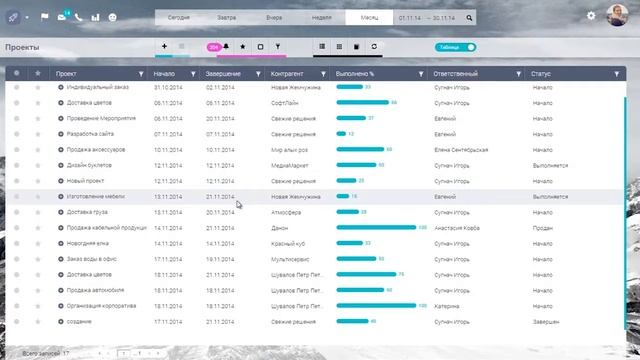Open the Продажа кабельной продукции project name
Screen dimensions: 640x360
pos(107,228)
